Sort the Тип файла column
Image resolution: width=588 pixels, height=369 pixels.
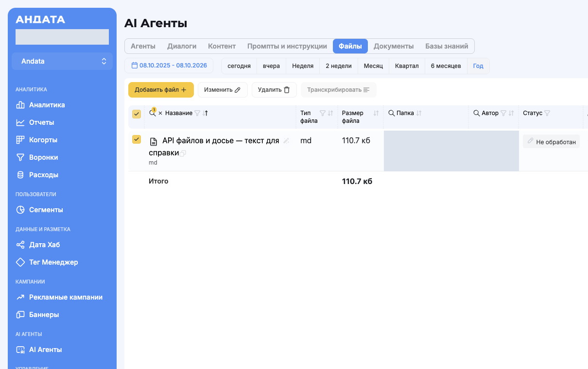tap(330, 113)
